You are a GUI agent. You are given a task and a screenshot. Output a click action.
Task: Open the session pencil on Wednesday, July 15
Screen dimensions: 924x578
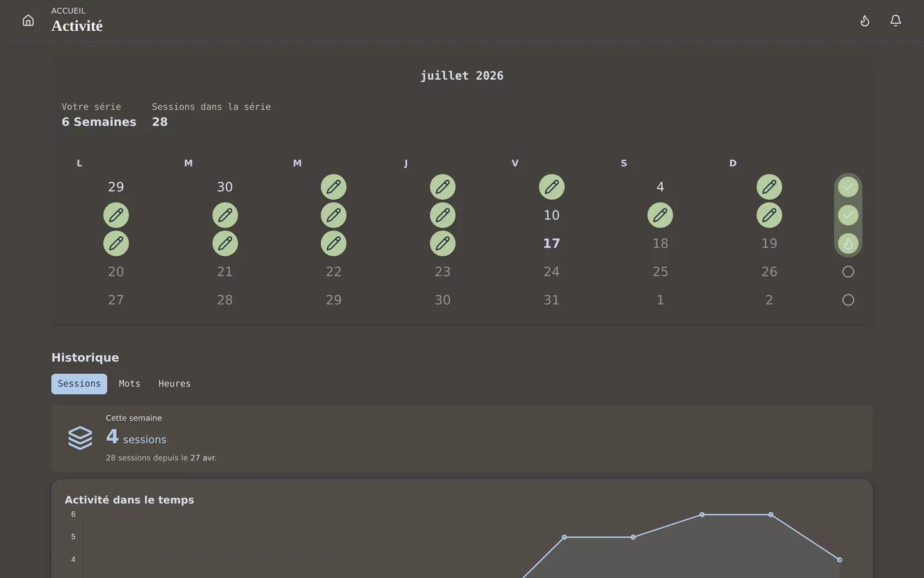tap(334, 243)
